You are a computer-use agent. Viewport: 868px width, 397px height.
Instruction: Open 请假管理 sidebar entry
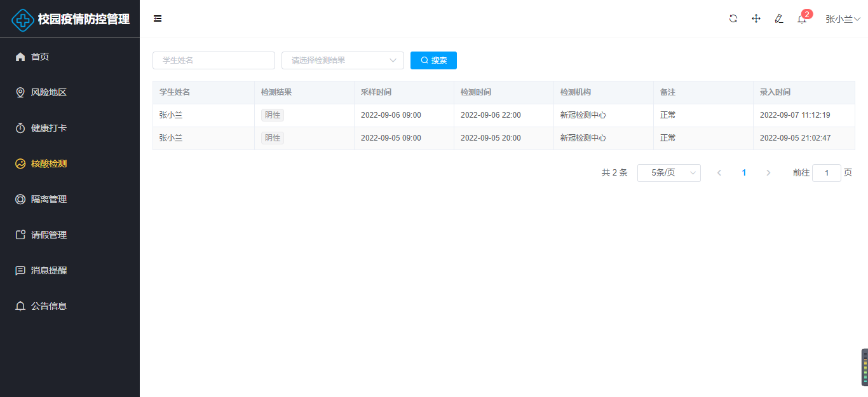coord(49,235)
